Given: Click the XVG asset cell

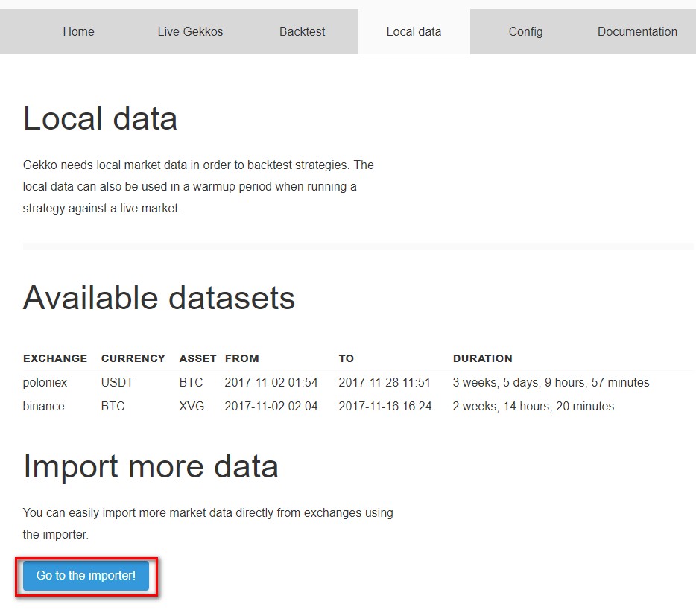Looking at the screenshot, I should click(x=192, y=407).
